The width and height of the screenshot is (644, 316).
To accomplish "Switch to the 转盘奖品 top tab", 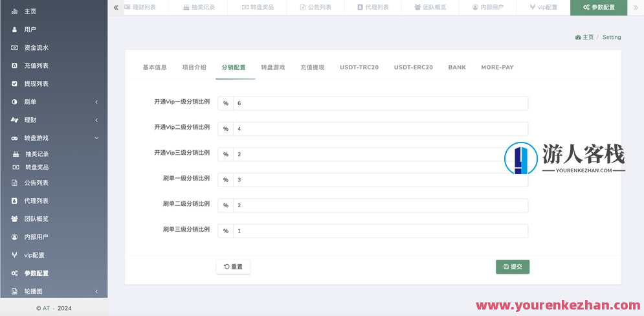I will (257, 7).
